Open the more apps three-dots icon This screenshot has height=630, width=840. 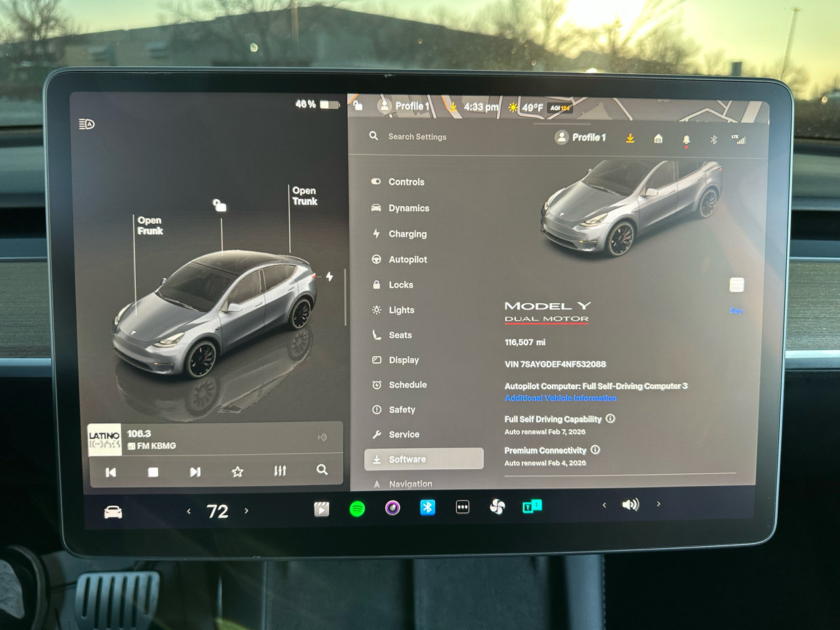coord(463,507)
